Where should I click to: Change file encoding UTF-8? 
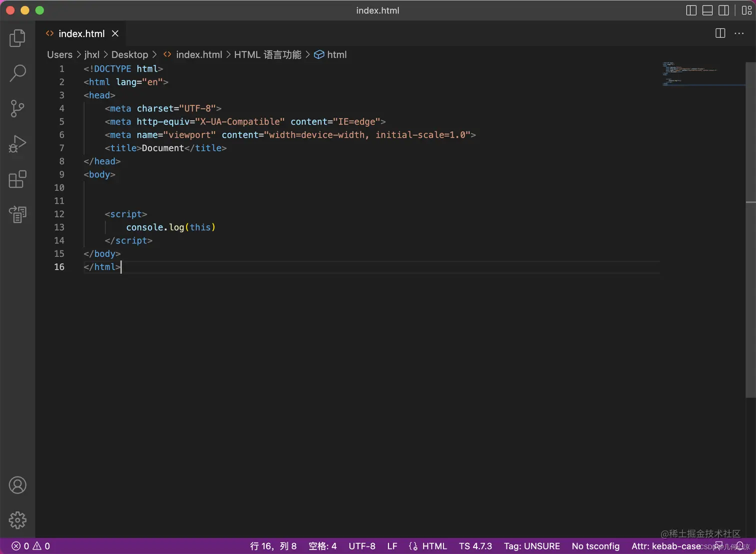pyautogui.click(x=362, y=546)
